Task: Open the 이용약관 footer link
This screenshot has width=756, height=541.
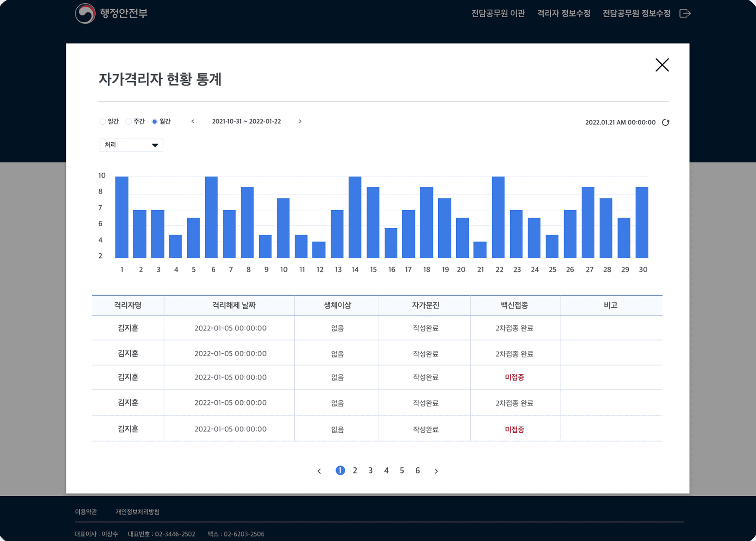Action: click(x=86, y=512)
